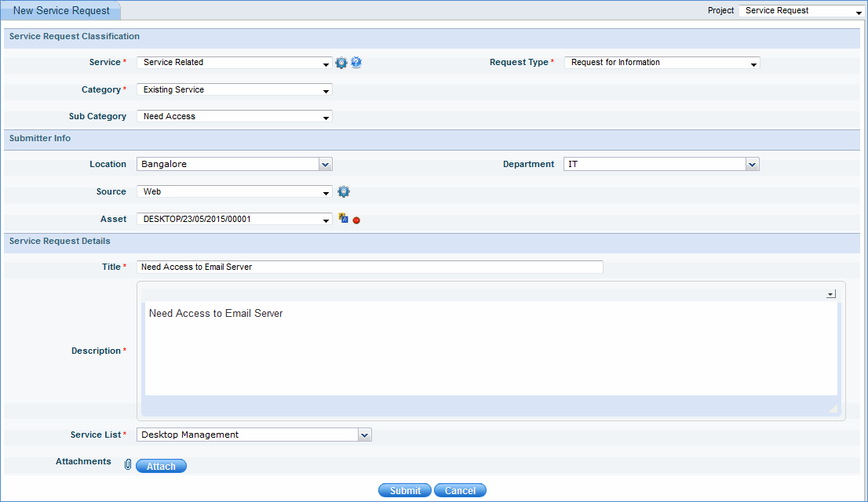Click the Submit button
868x502 pixels.
point(404,489)
